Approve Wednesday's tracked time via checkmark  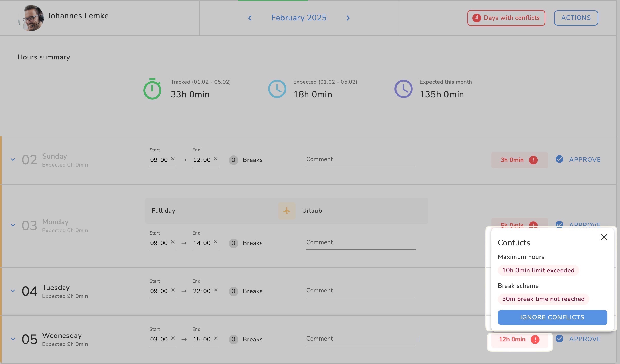[x=559, y=339]
